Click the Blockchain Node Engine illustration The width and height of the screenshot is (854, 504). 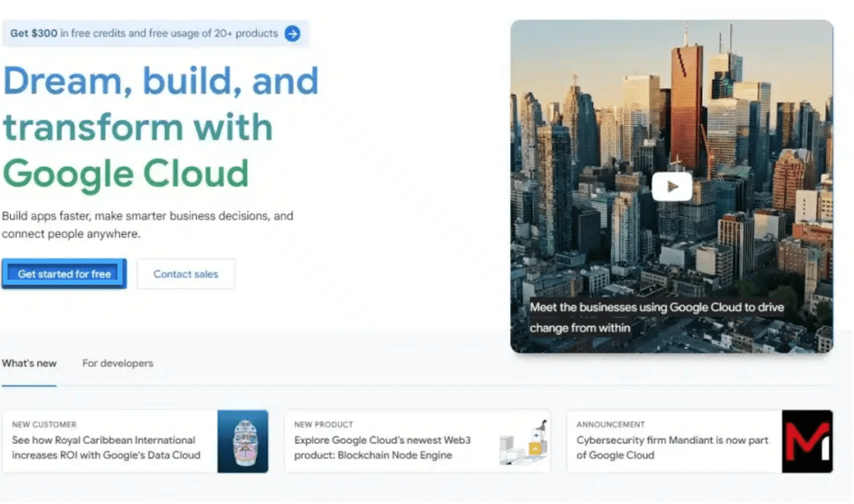coord(523,442)
